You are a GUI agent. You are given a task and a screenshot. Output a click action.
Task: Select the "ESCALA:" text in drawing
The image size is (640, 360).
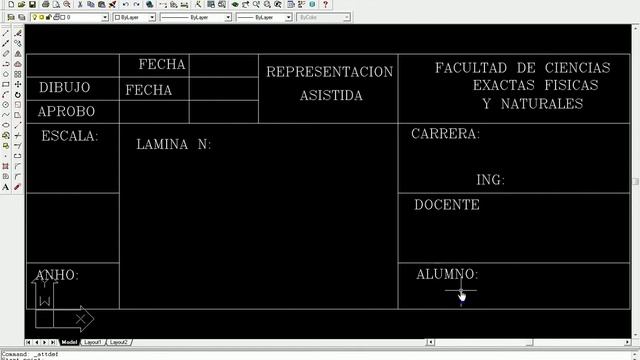[70, 136]
